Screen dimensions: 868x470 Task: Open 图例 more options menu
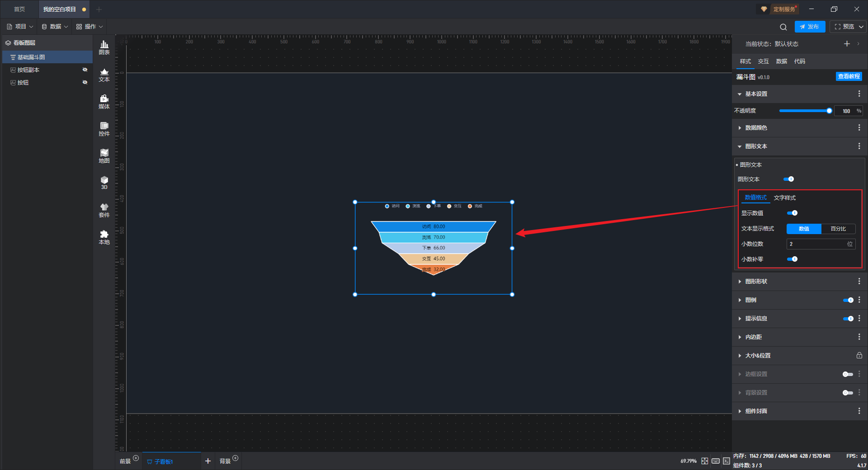tap(859, 300)
